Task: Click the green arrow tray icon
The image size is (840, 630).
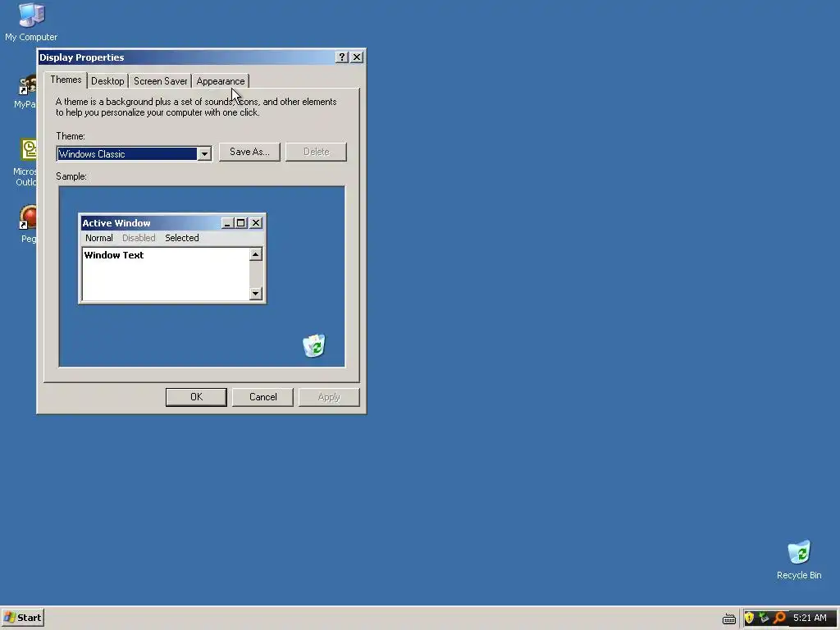Action: pos(764,618)
